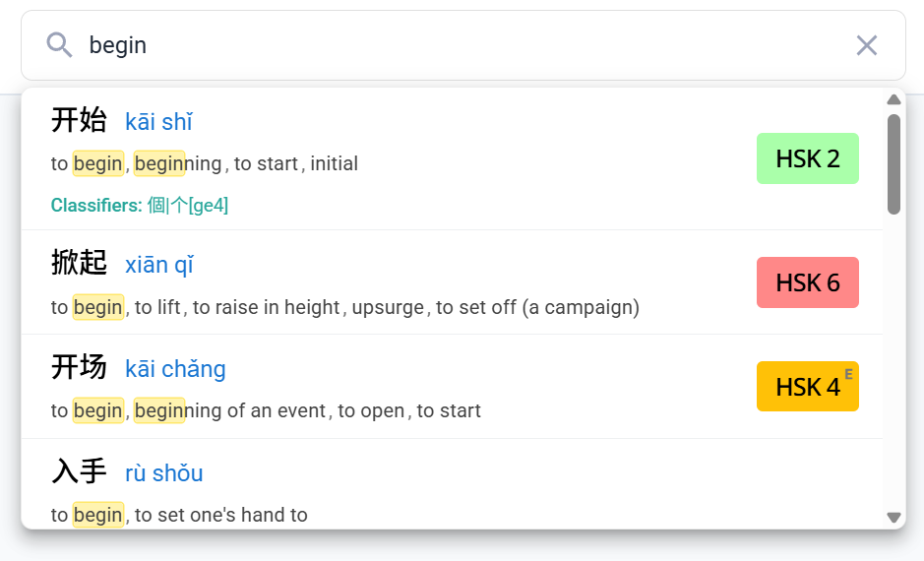Click the xiān qǐ pinyin text
This screenshot has width=924, height=561.
coord(159,265)
